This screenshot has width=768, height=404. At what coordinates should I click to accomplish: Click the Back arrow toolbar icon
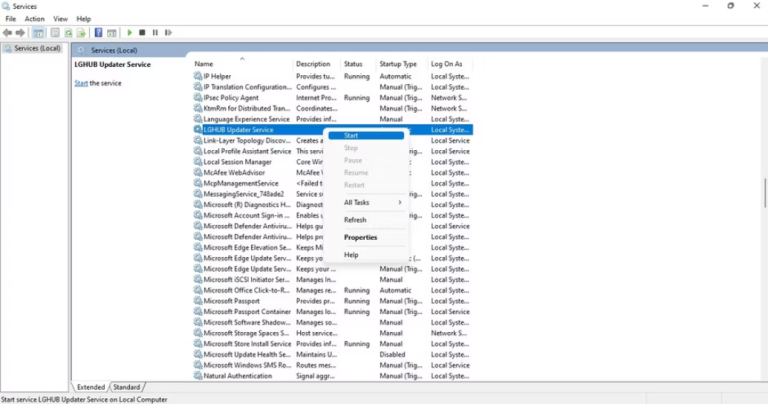[x=8, y=32]
